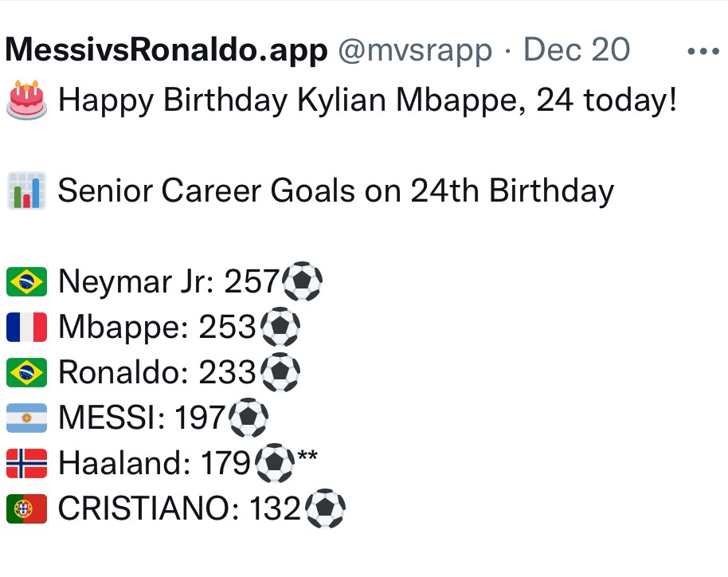
Task: Click the Portugal flag beside CRISTIANO
Action: pos(26,508)
